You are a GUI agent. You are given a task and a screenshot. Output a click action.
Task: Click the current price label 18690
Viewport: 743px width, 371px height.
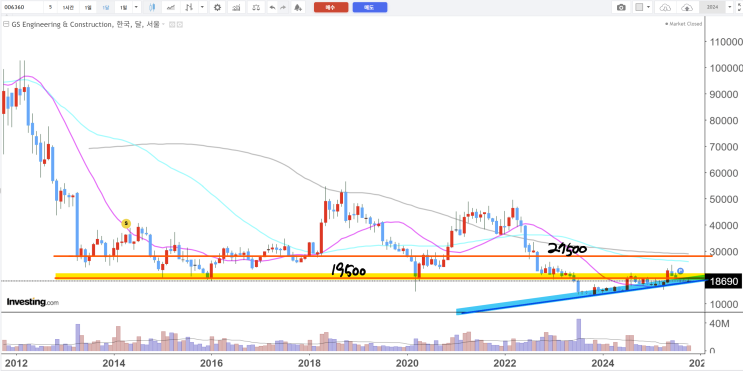coord(724,281)
